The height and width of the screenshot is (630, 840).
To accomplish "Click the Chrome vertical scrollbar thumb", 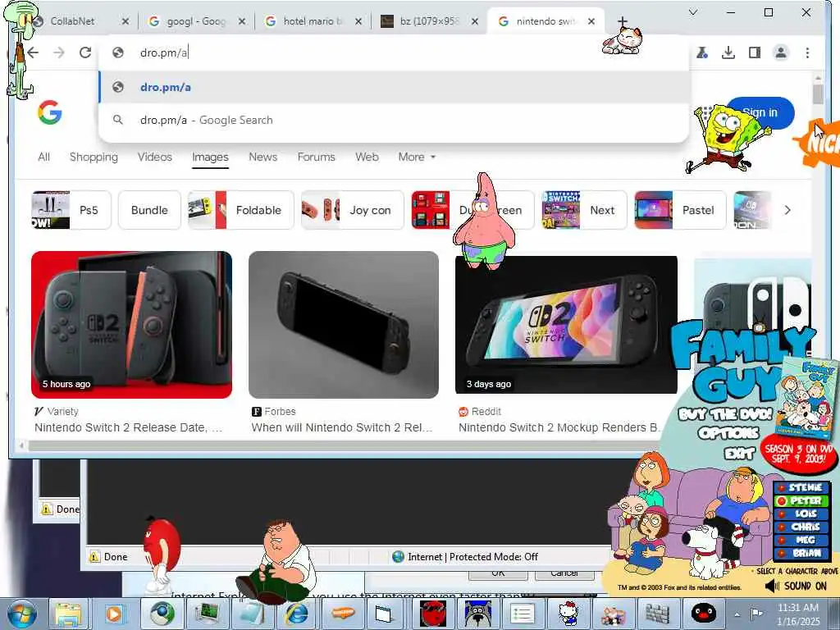I will point(818,94).
